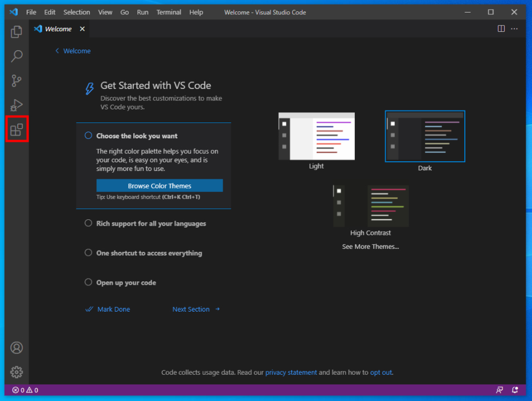
Task: Expand 'One shortcut to access everything' step
Action: coord(149,253)
